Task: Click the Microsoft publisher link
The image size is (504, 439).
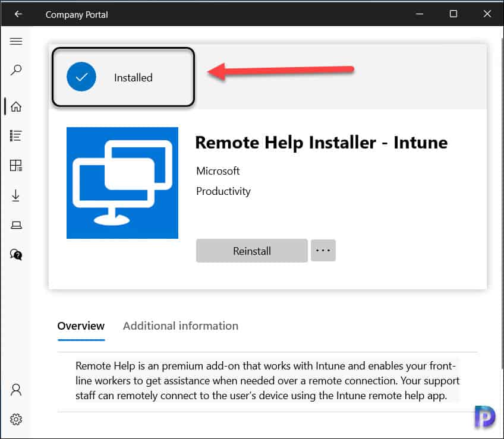Action: [x=218, y=171]
